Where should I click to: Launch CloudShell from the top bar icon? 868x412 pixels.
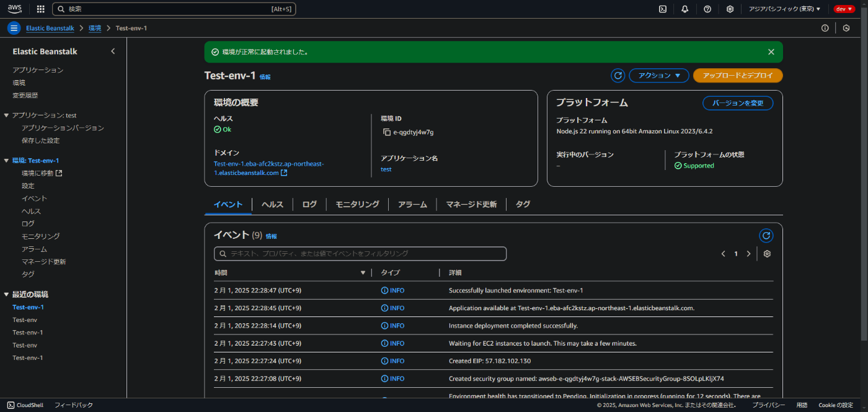pyautogui.click(x=663, y=9)
